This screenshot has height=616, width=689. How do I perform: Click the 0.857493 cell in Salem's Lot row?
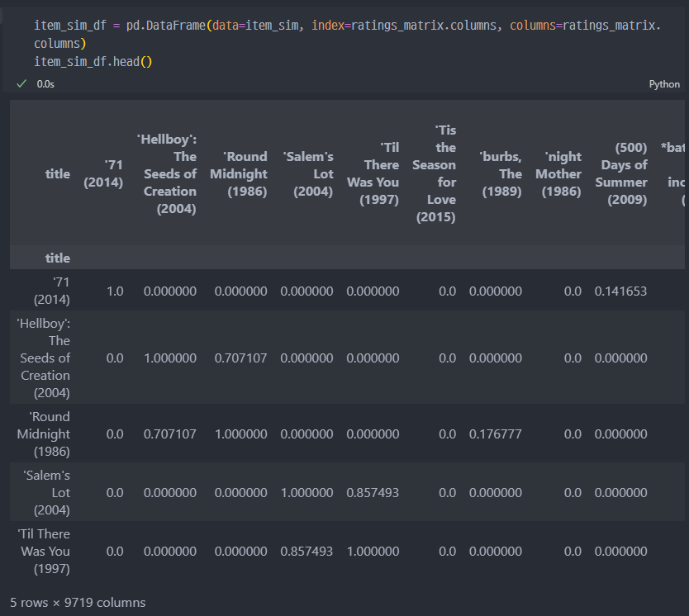click(x=373, y=493)
